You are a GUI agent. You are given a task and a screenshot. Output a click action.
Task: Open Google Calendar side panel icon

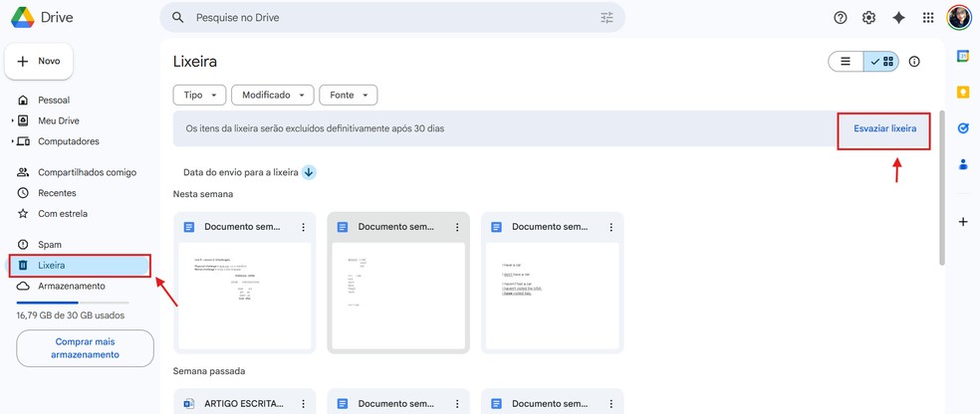coord(963,57)
